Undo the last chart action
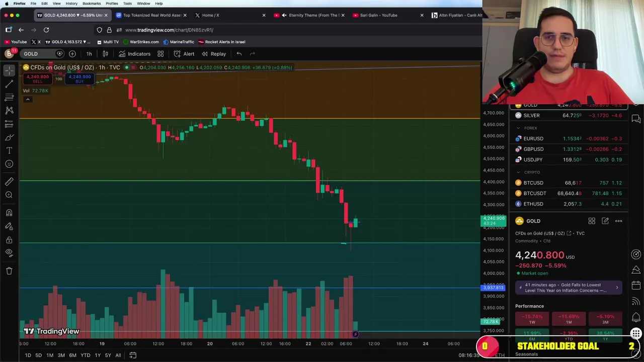This screenshot has height=362, width=644. pyautogui.click(x=239, y=54)
